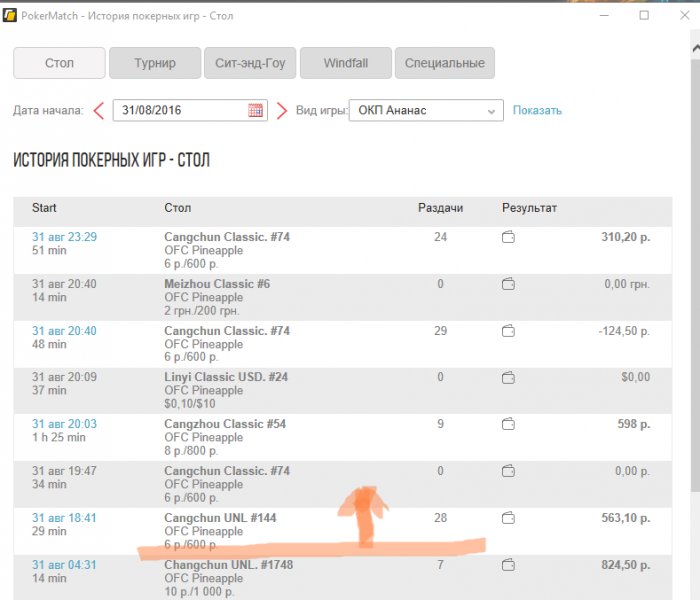Click wallet icon in 31 авг 23:29 row

pyautogui.click(x=508, y=237)
